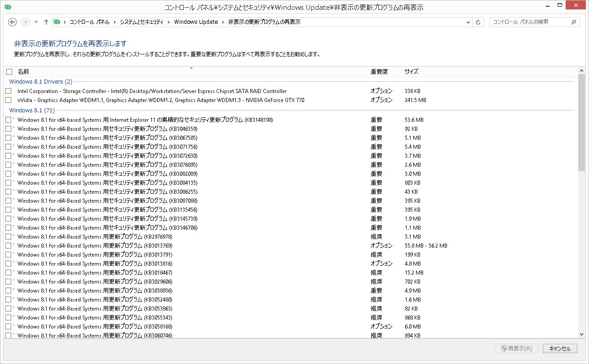Image resolution: width=589 pixels, height=364 pixels.
Task: Select the KB3018467 update row
Action: click(x=289, y=273)
